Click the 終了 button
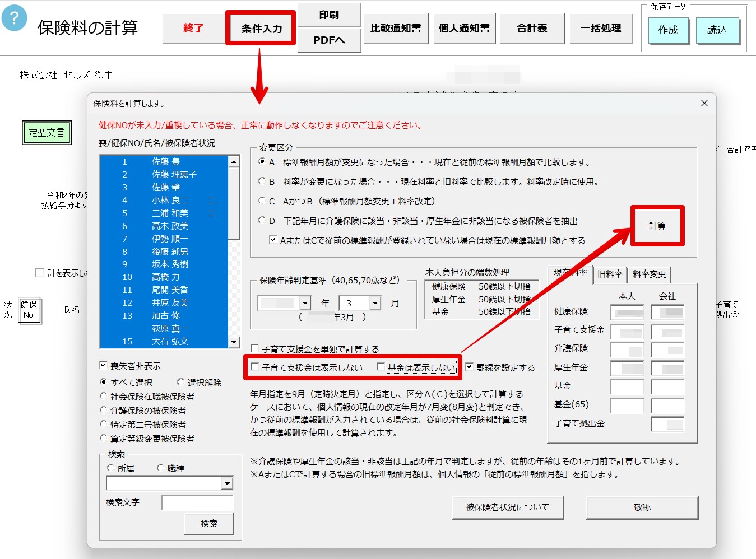756x559 pixels. [193, 28]
